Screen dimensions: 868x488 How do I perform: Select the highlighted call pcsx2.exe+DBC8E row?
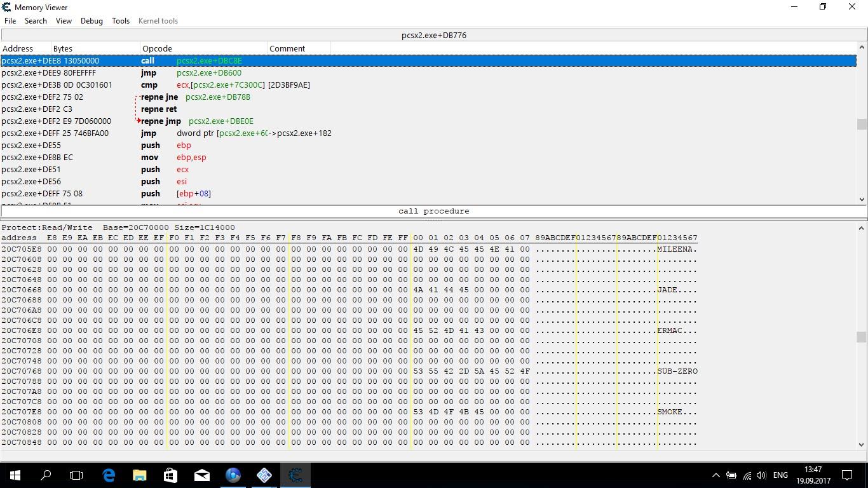[x=428, y=61]
